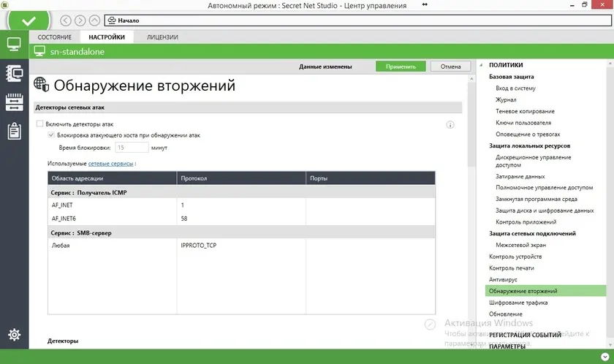This screenshot has height=364, width=614.
Task: Go up one level with up arrow
Action: [94, 20]
